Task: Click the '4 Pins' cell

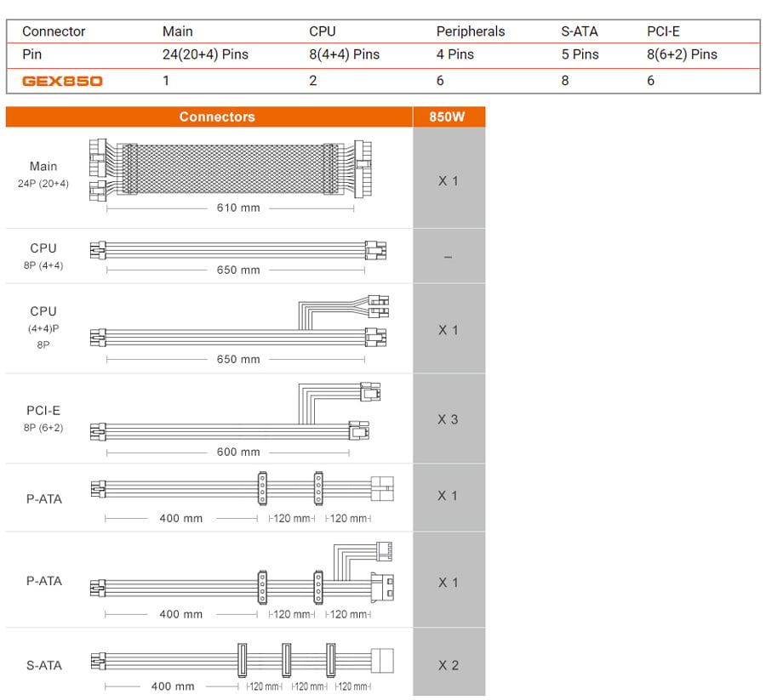Action: click(x=454, y=54)
